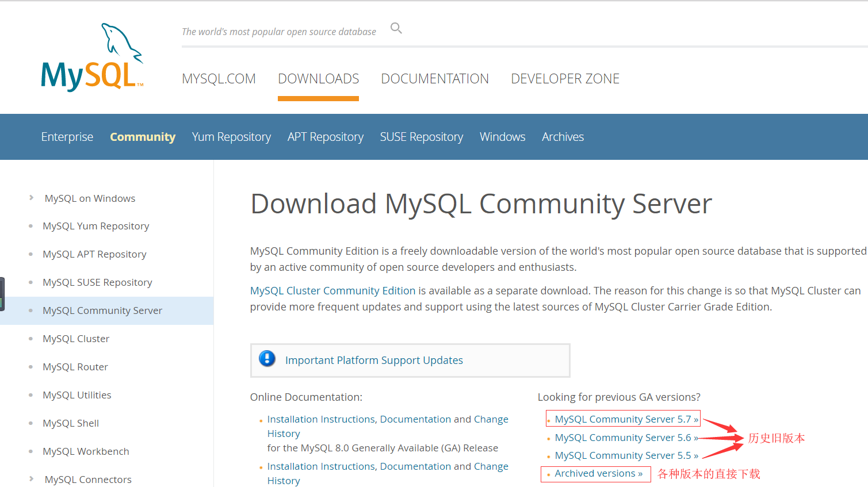Image resolution: width=868 pixels, height=487 pixels.
Task: Click the search field with database tagline
Action: click(279, 32)
